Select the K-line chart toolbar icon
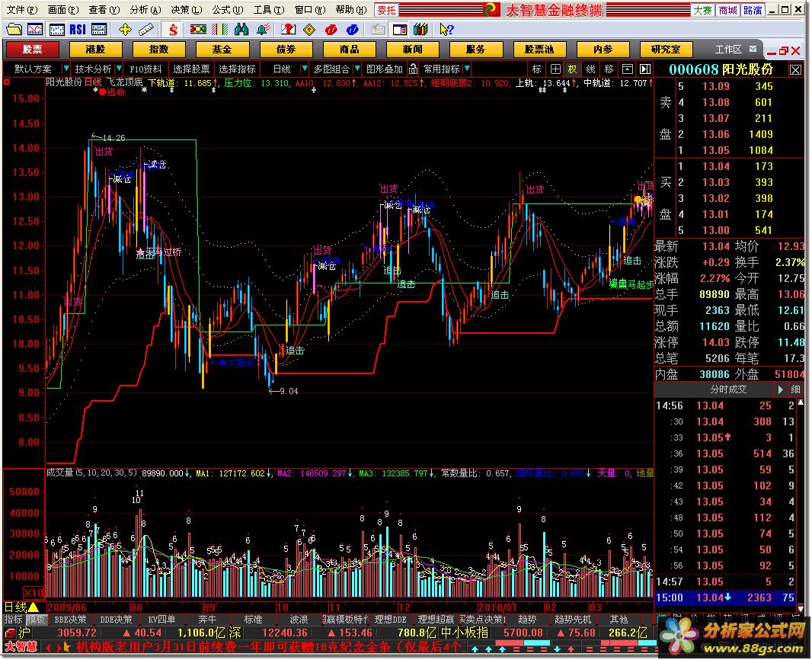812x660 pixels. tap(56, 30)
